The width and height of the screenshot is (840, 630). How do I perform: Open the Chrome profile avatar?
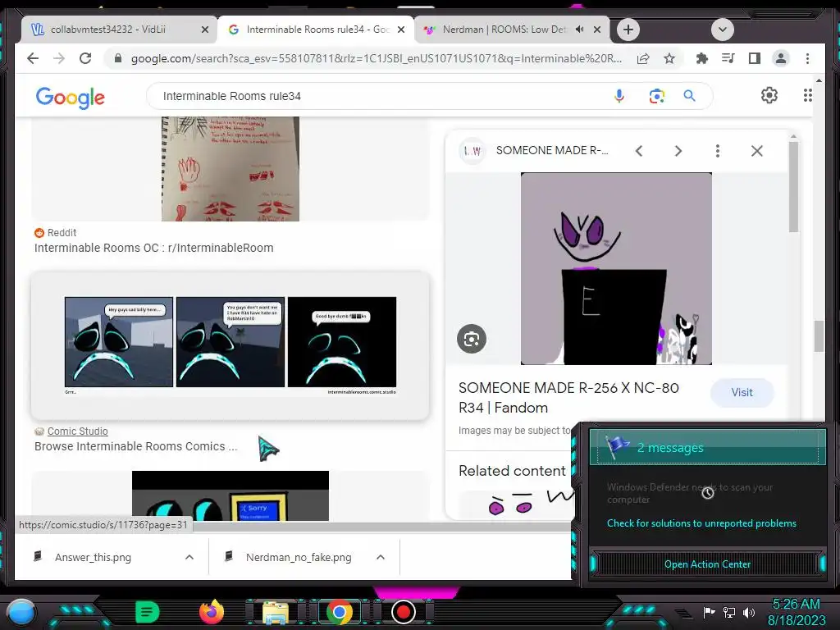click(781, 58)
